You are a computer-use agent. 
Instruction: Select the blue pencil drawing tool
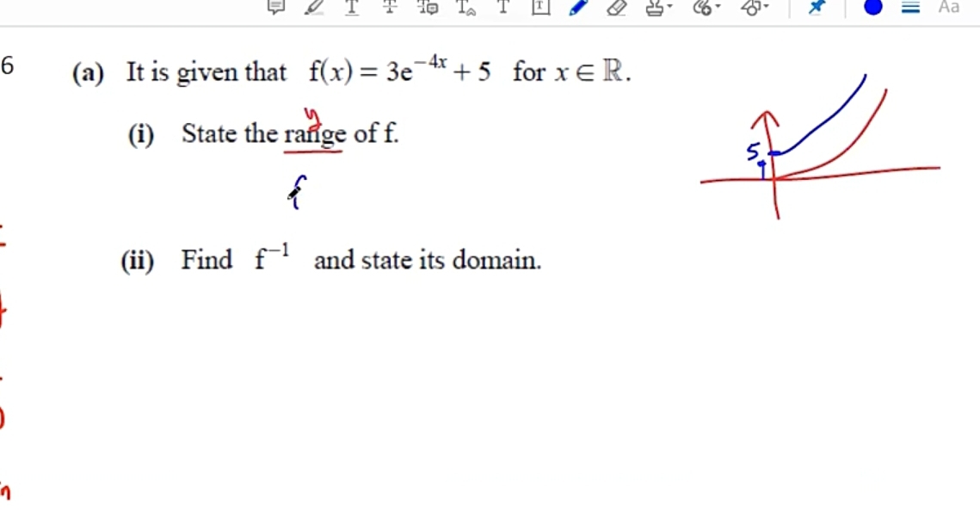577,8
